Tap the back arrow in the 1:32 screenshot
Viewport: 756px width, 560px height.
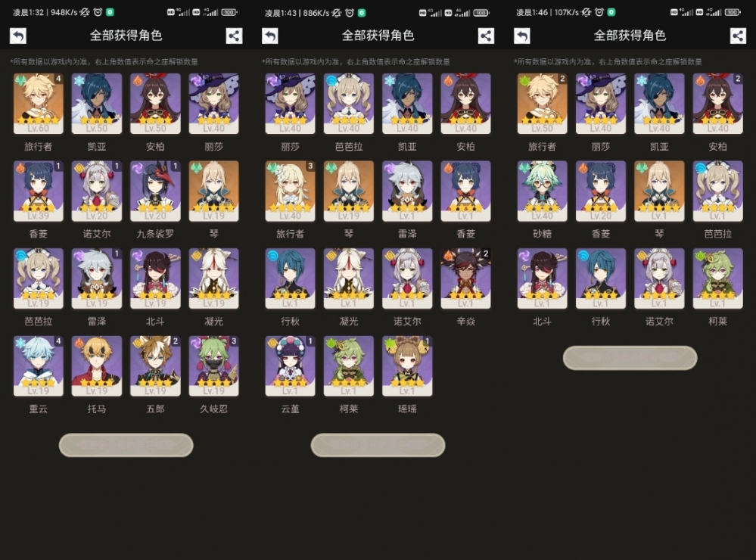(x=18, y=36)
